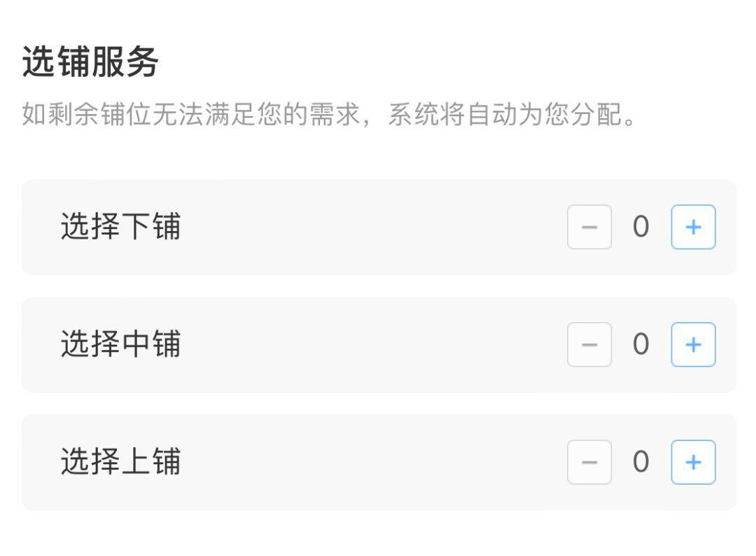Decrease the 选择下铺 count with minus icon
Screen dimensions: 756x556
coord(589,227)
